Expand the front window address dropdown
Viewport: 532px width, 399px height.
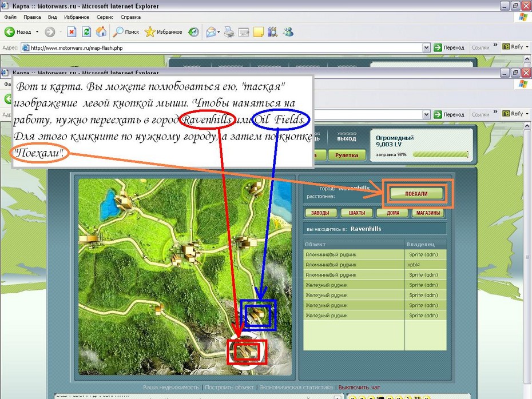point(427,114)
